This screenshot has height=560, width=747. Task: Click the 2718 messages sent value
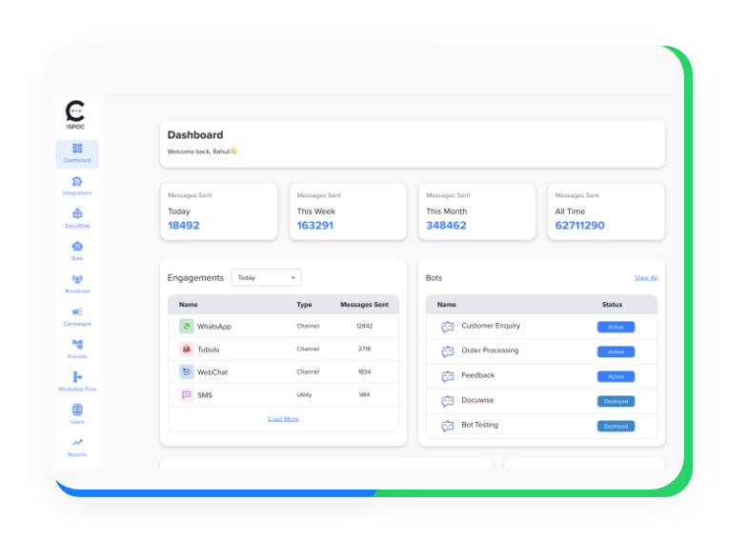364,349
